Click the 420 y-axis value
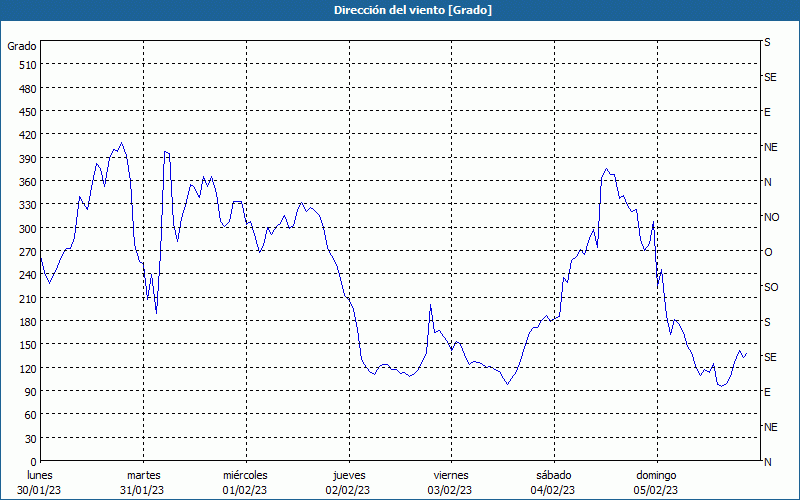 (x=28, y=135)
